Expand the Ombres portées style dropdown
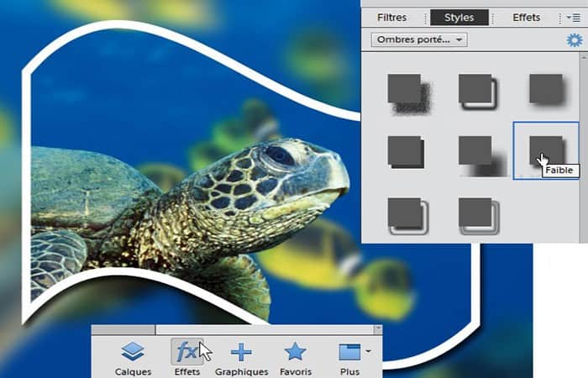The width and height of the screenshot is (588, 378). [x=419, y=39]
